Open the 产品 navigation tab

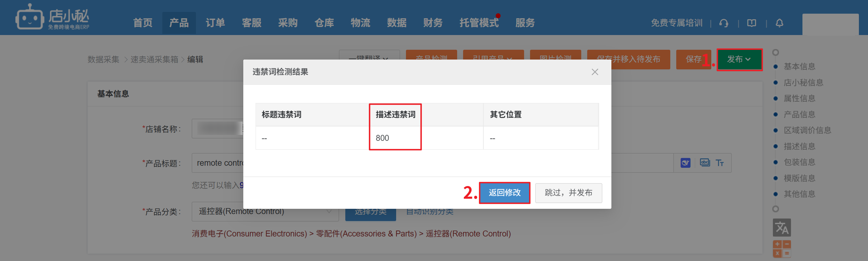[179, 23]
